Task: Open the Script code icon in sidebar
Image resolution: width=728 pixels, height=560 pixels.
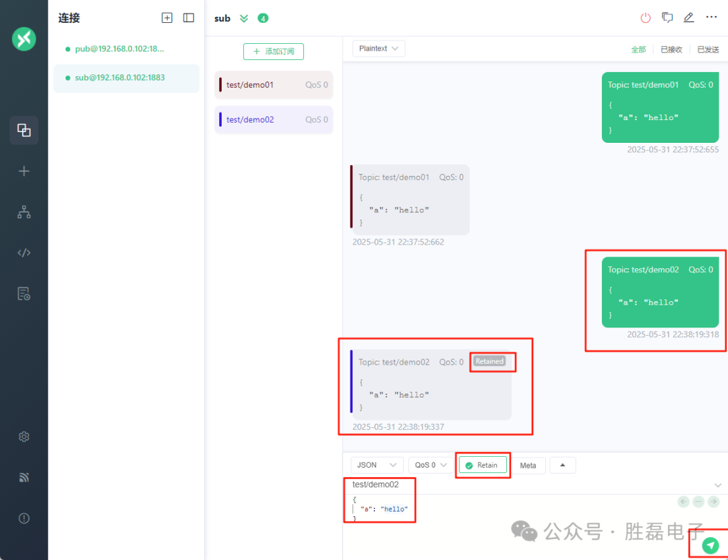Action: tap(24, 253)
